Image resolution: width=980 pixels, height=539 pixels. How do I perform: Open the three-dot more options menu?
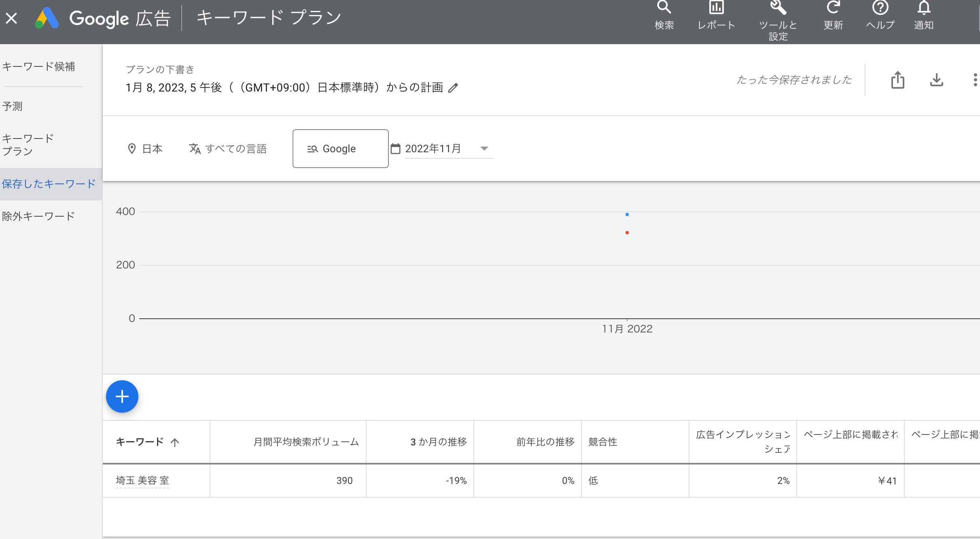click(x=975, y=80)
